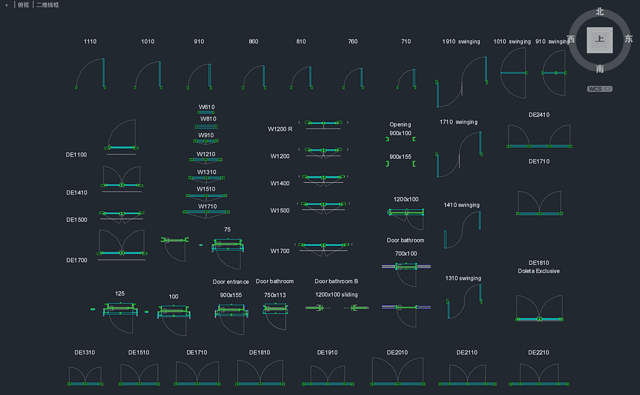Image resolution: width=640 pixels, height=395 pixels.
Task: Select the DE1810 Doleta Exclusive door
Action: pyautogui.click(x=539, y=308)
